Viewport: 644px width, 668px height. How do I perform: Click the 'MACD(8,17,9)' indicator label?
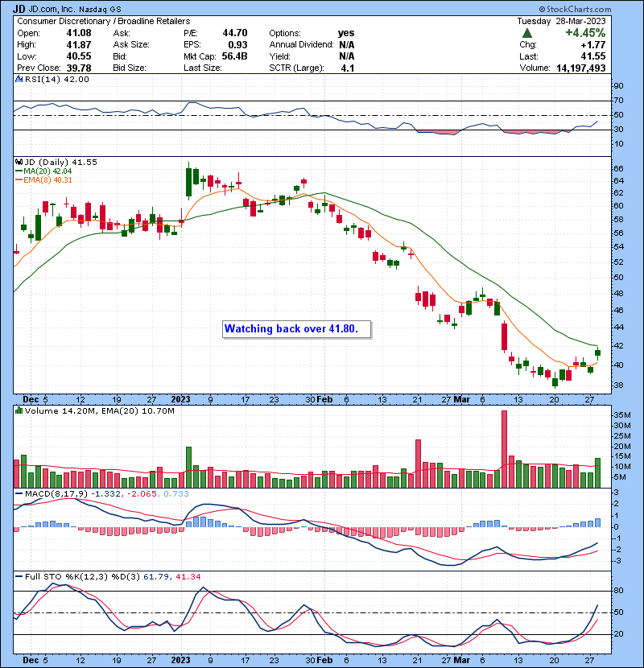(56, 493)
